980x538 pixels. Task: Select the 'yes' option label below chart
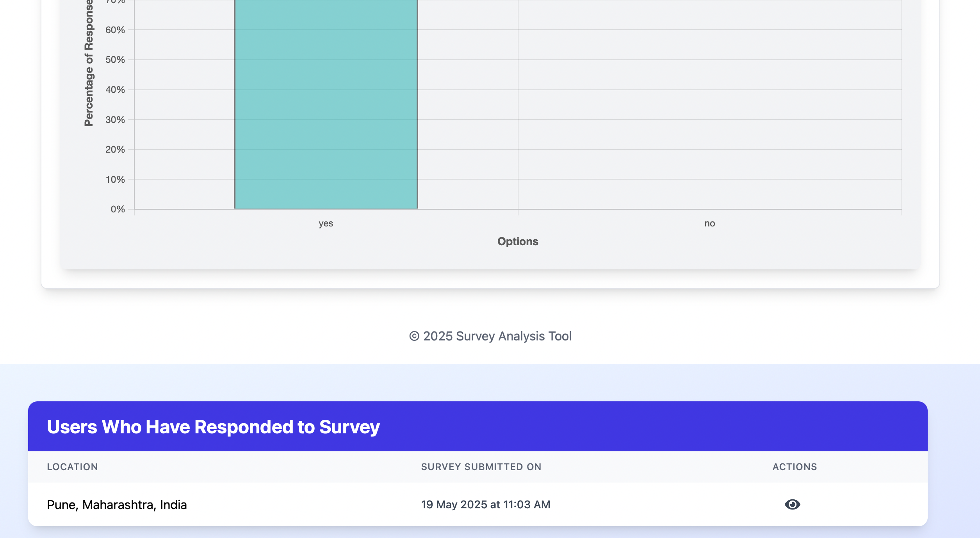326,224
